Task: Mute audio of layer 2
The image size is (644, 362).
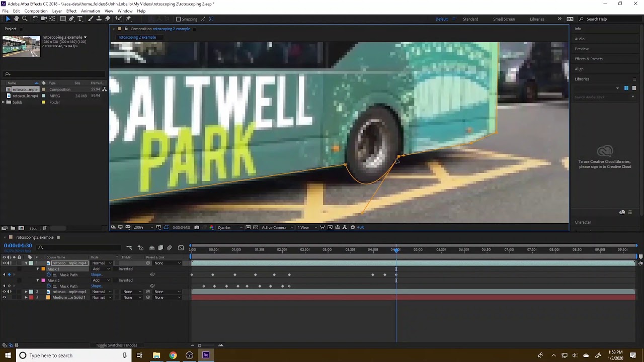Action: 9,292
